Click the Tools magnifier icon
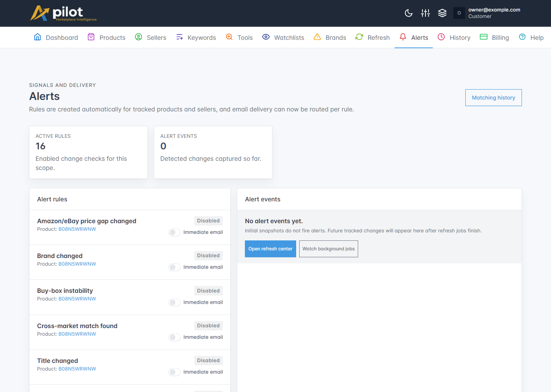This screenshot has height=392, width=551. pyautogui.click(x=229, y=37)
